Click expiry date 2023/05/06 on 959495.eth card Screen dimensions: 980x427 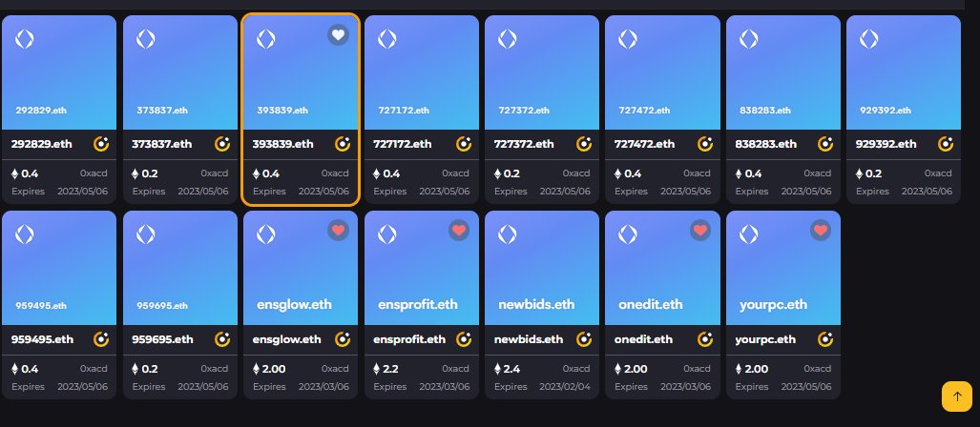(82, 387)
